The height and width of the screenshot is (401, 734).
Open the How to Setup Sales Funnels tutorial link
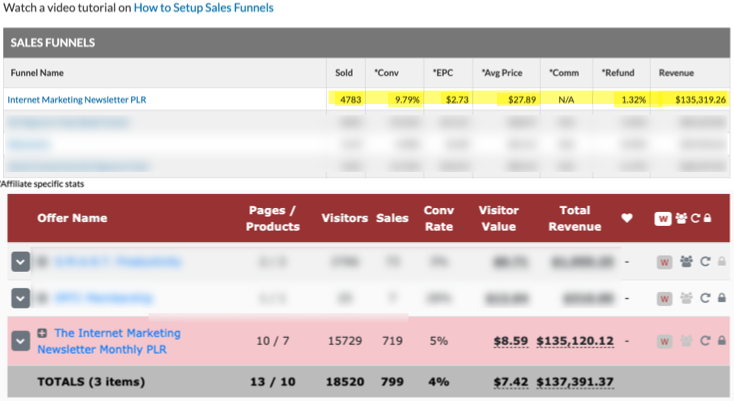[204, 7]
